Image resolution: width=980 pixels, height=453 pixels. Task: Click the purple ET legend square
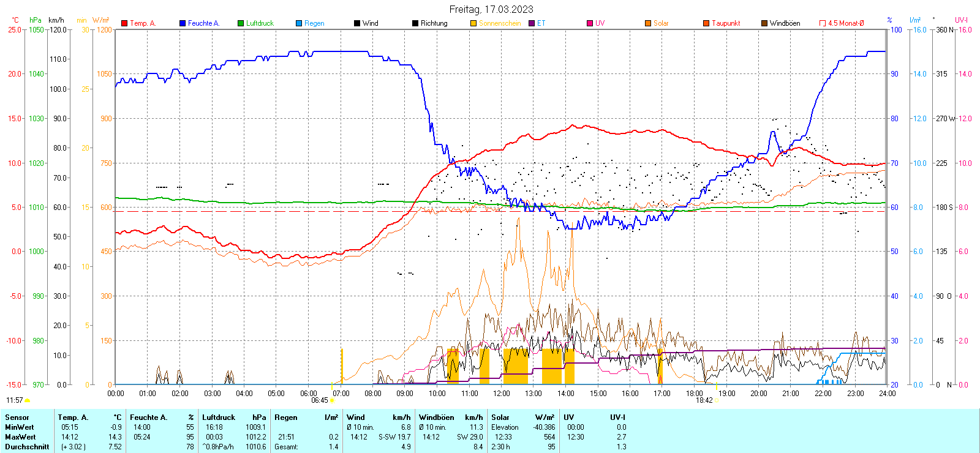(532, 23)
